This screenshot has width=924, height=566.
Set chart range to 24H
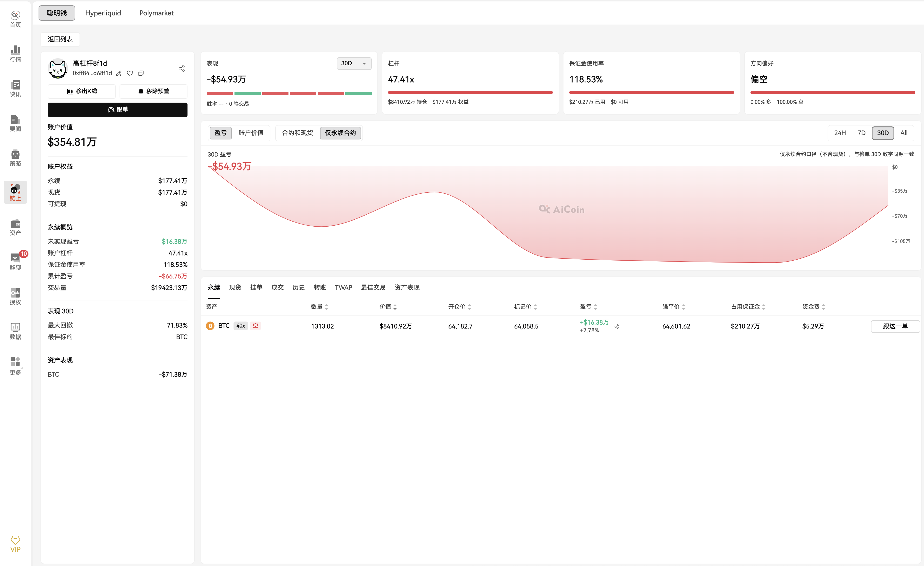tap(840, 133)
